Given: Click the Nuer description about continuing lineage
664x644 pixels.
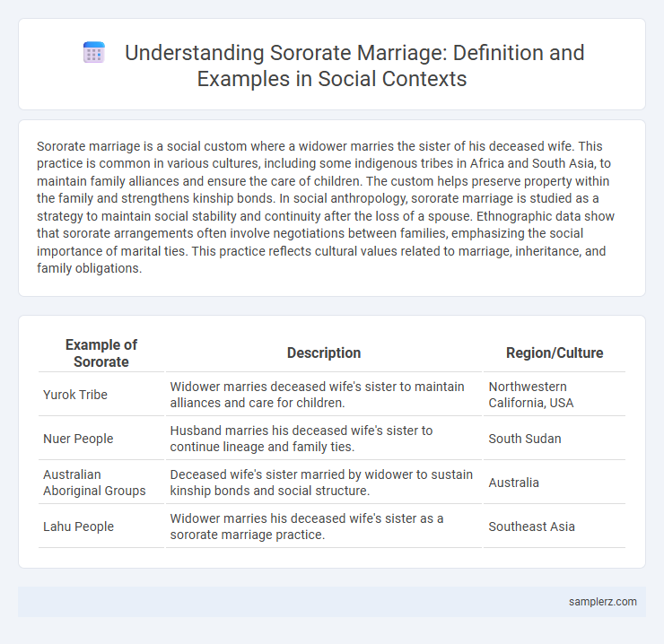Looking at the screenshot, I should click(324, 439).
